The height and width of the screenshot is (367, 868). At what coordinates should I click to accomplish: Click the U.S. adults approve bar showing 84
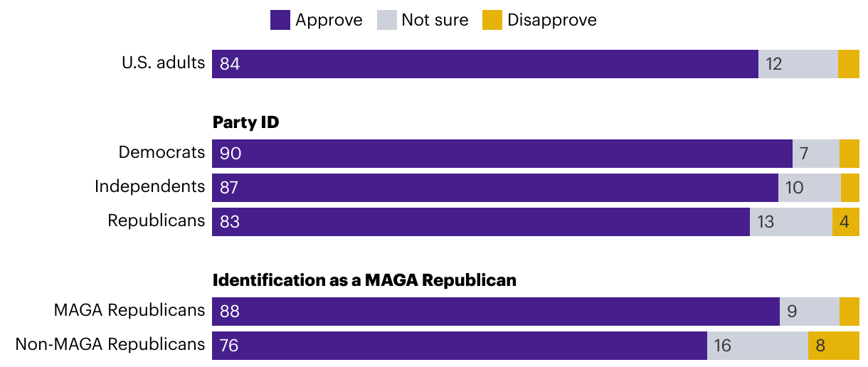[485, 64]
